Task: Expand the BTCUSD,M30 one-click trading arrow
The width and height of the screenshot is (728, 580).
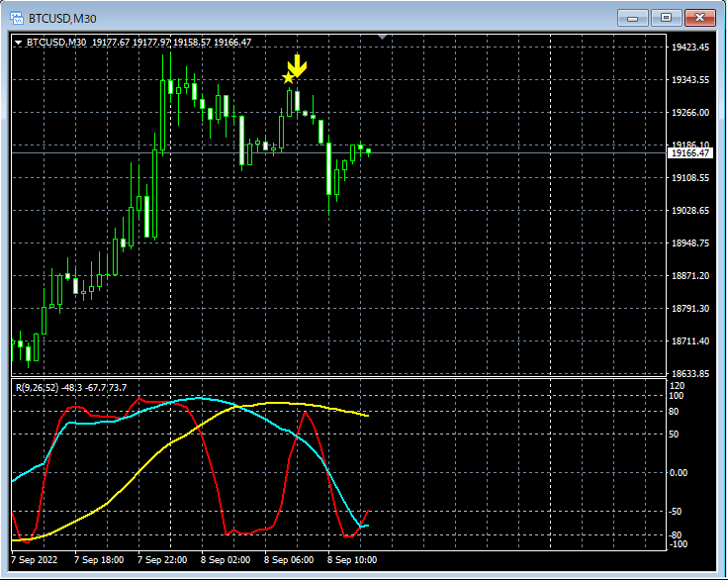Action: coord(19,43)
